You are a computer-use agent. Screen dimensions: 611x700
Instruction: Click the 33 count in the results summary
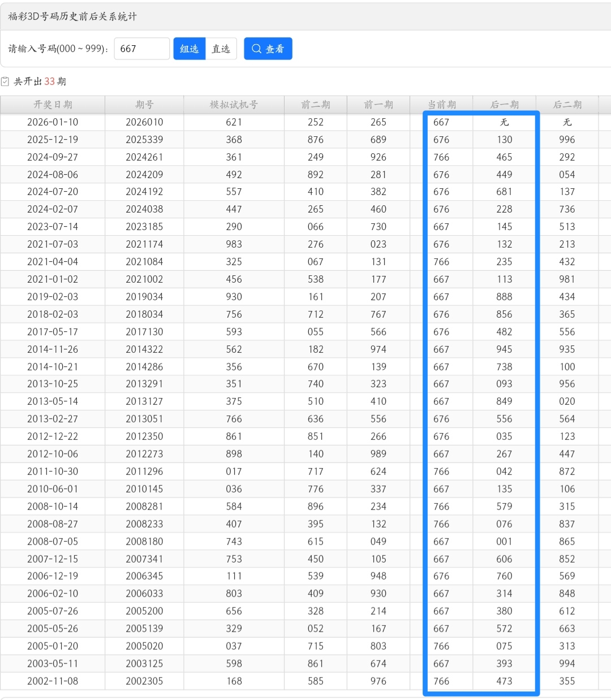click(50, 81)
